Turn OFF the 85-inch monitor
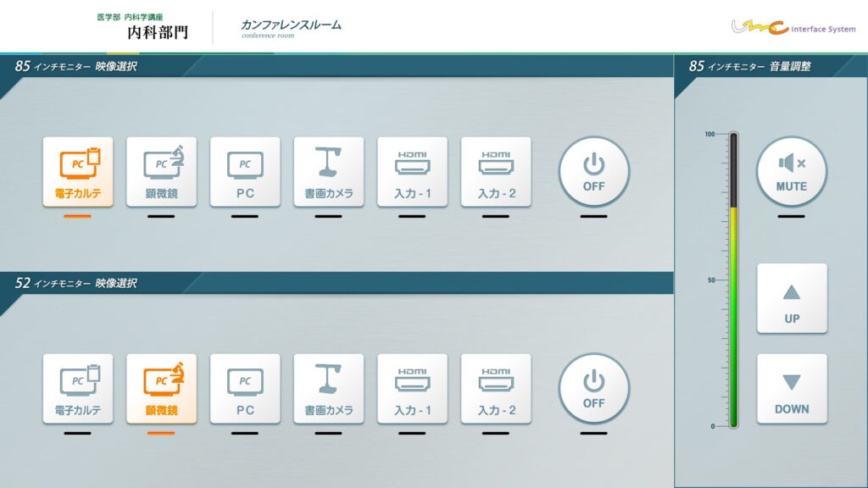This screenshot has height=488, width=868. [x=593, y=171]
